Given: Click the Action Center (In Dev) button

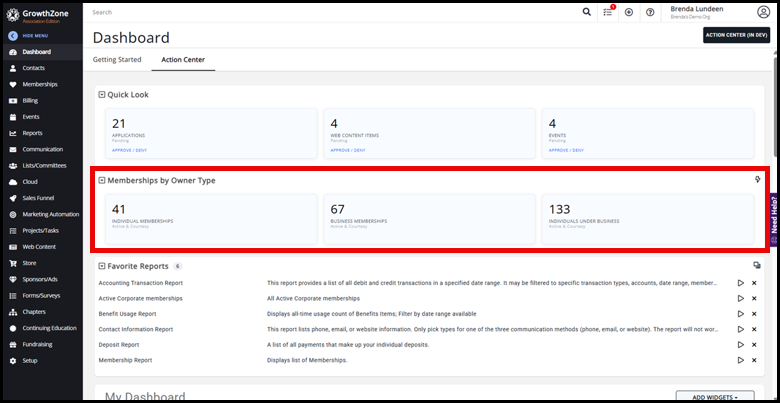Looking at the screenshot, I should click(736, 35).
